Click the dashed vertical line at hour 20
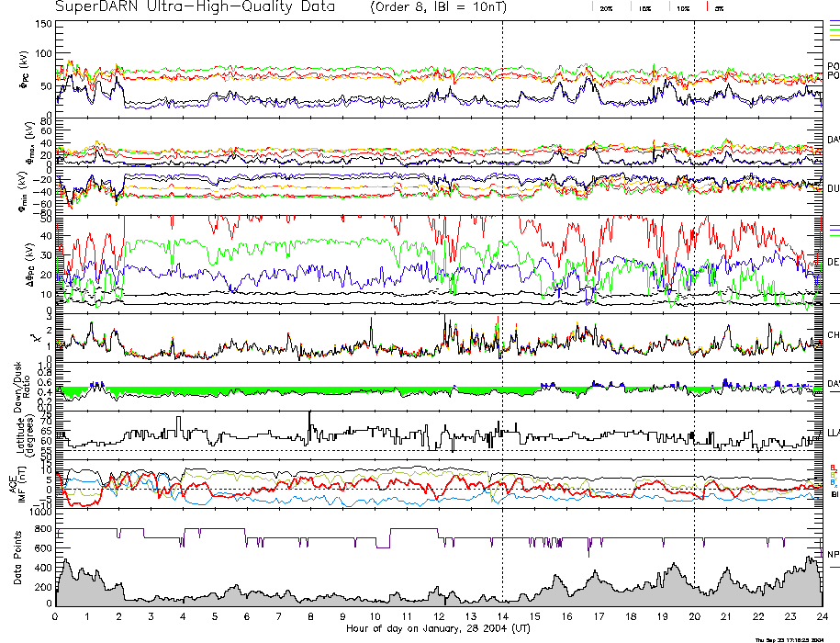Image resolution: width=840 pixels, height=643 pixels. [x=694, y=276]
